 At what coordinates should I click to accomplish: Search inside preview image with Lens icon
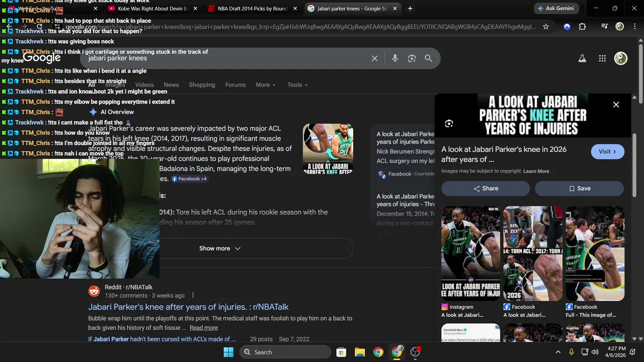(x=449, y=124)
